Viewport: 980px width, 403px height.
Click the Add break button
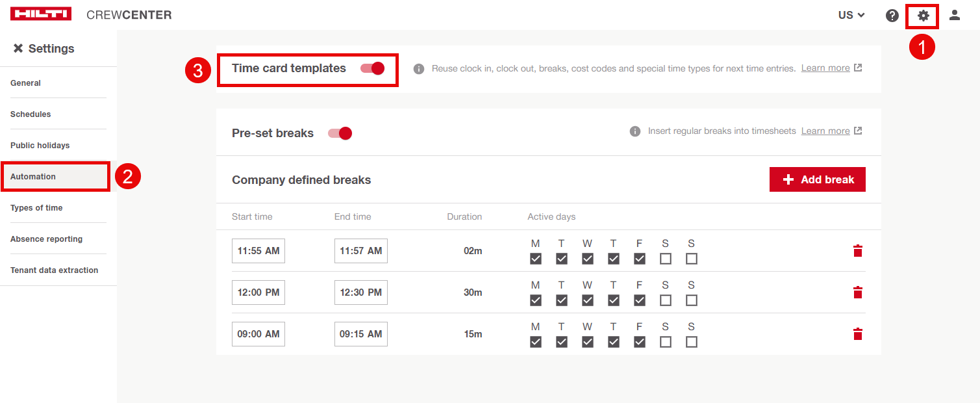tap(817, 179)
